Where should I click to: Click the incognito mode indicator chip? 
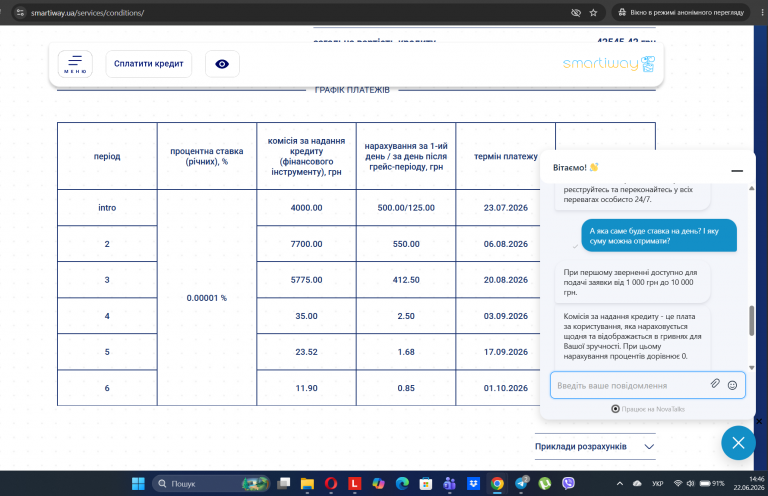[682, 13]
